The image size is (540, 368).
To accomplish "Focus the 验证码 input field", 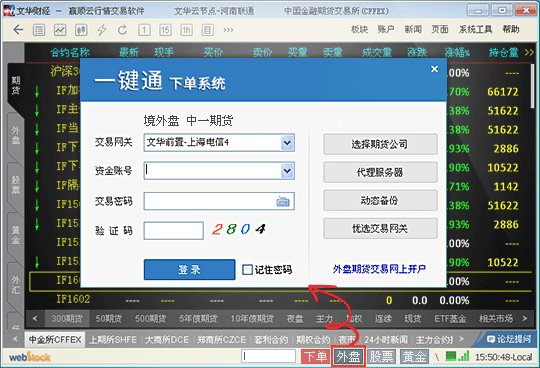I will [174, 231].
